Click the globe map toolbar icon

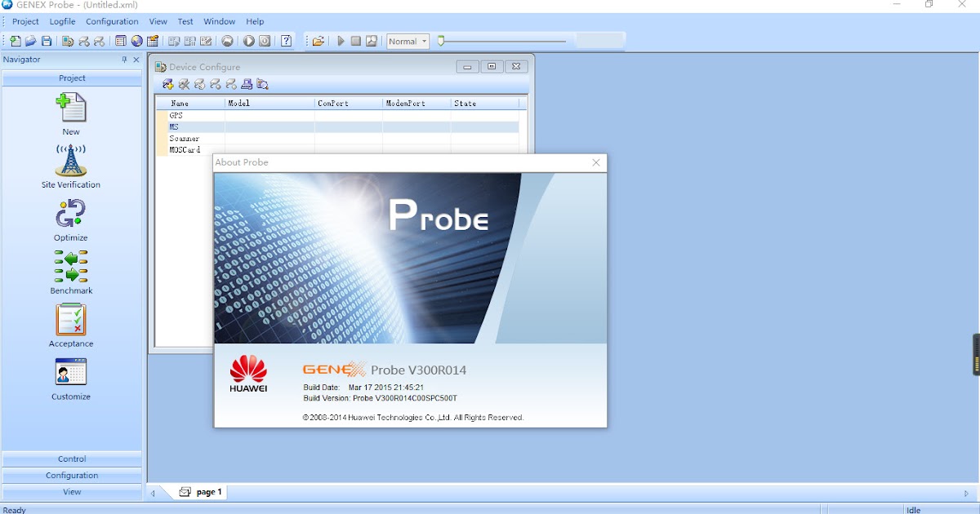tap(136, 41)
